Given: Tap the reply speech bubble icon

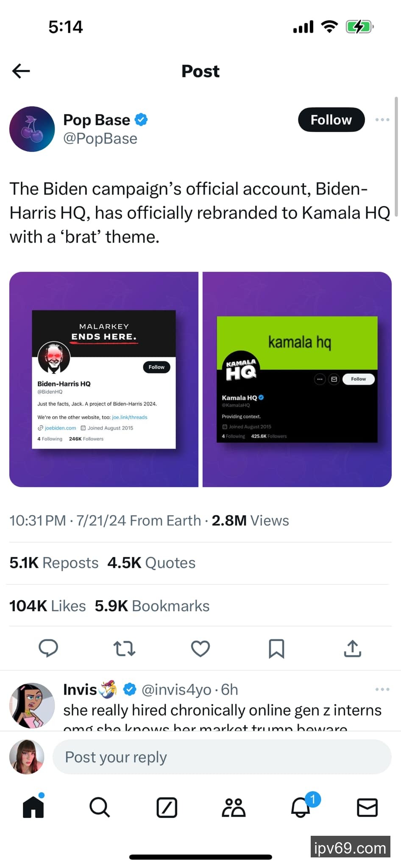Looking at the screenshot, I should click(x=48, y=648).
